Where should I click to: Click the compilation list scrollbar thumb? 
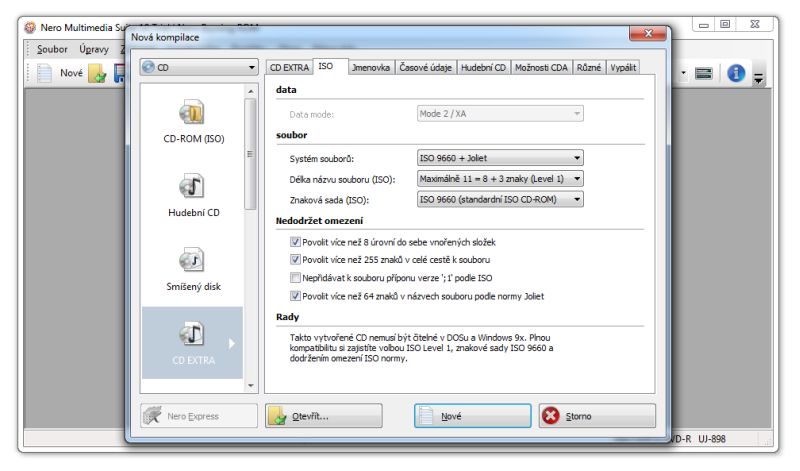250,154
